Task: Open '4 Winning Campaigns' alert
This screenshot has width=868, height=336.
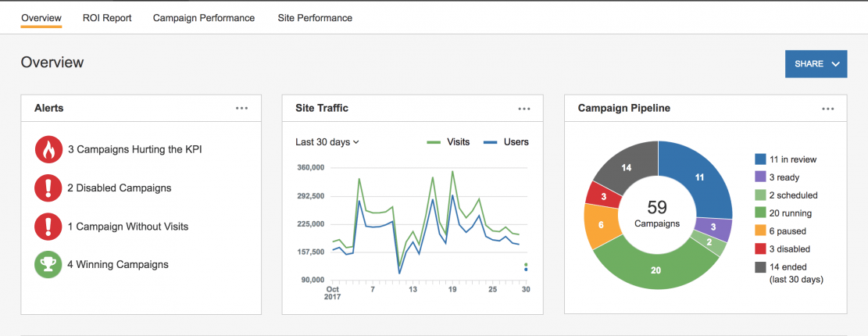Action: 118,265
